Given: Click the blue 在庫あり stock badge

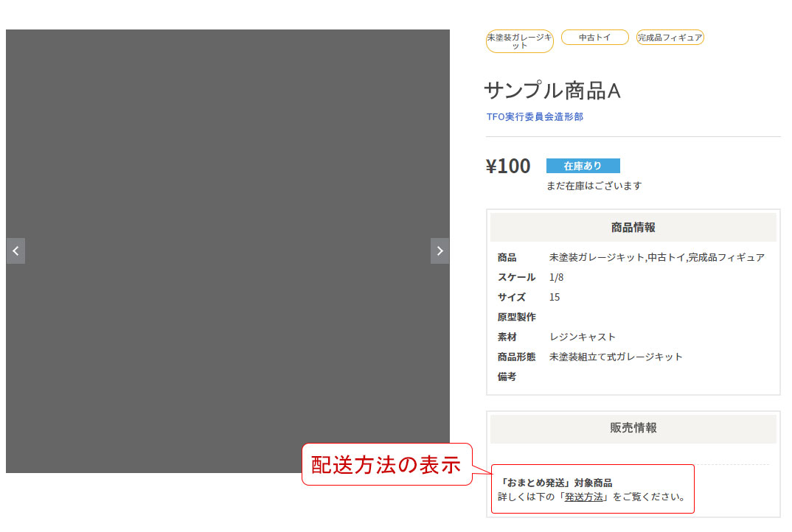Looking at the screenshot, I should tap(583, 166).
